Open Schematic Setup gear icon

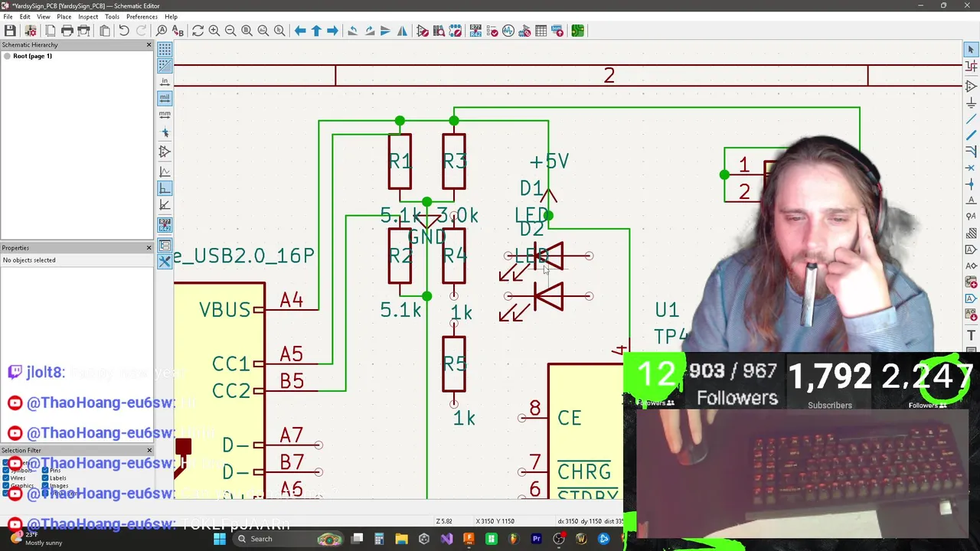[31, 31]
